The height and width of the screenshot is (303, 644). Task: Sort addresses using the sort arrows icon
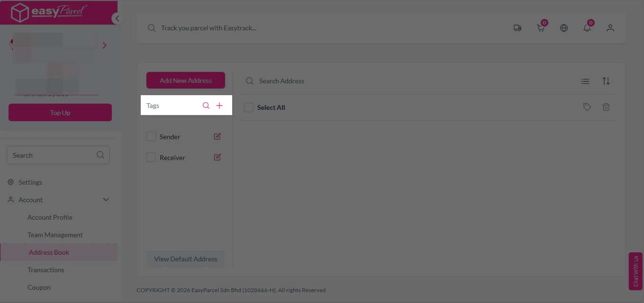click(x=606, y=80)
